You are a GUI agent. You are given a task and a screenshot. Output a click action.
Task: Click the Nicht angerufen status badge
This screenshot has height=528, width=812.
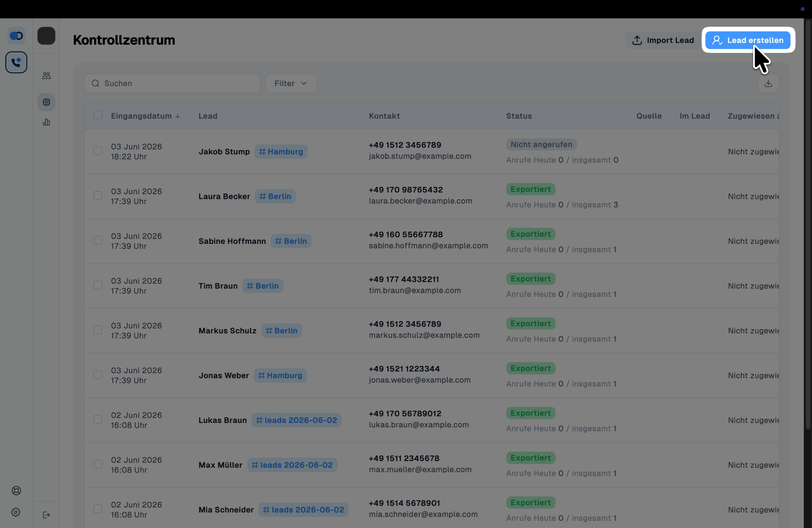pyautogui.click(x=541, y=144)
